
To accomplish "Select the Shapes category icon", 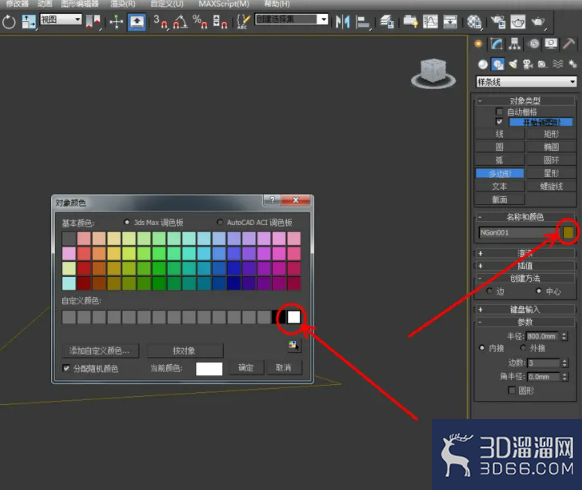I will pos(498,64).
